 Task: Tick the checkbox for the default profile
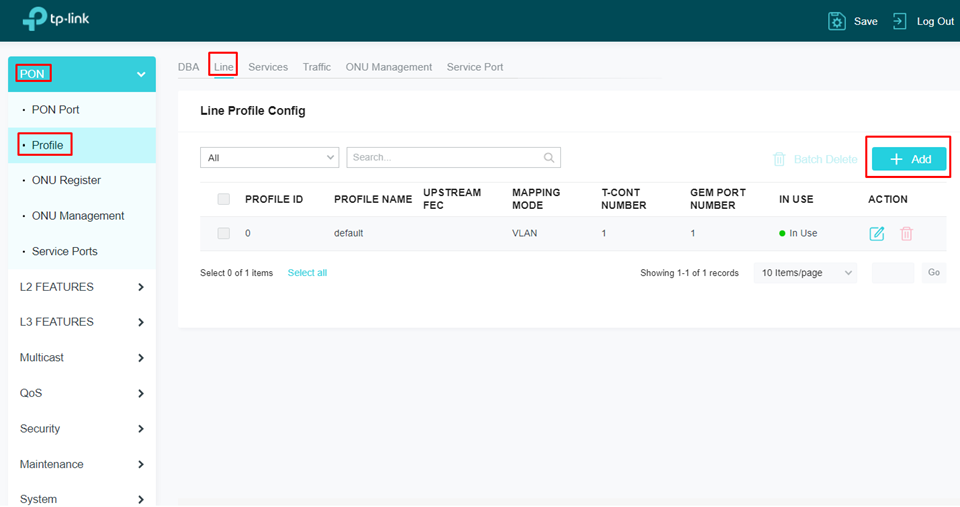(224, 233)
